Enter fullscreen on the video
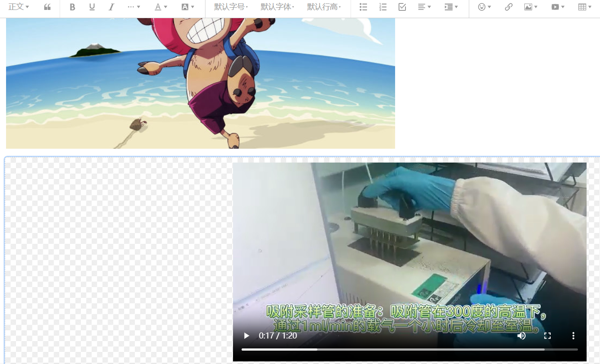The image size is (600, 364). click(547, 335)
